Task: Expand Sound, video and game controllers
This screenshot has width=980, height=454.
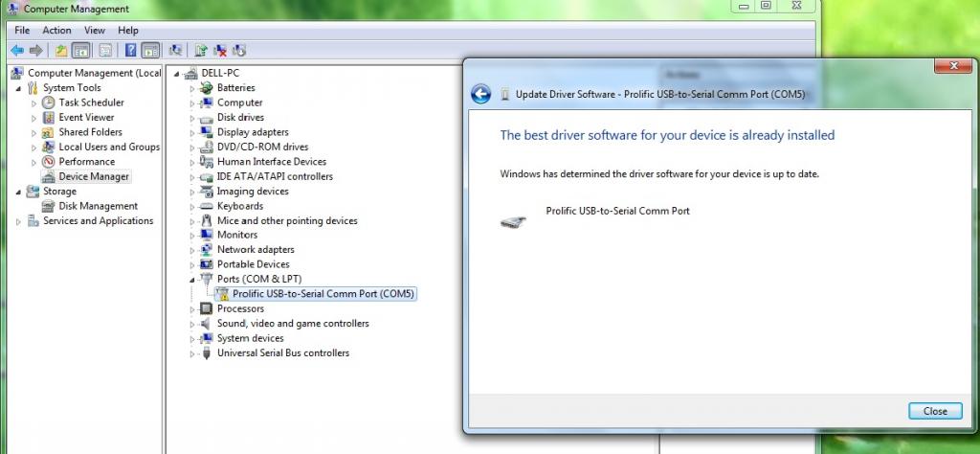Action: [x=192, y=324]
